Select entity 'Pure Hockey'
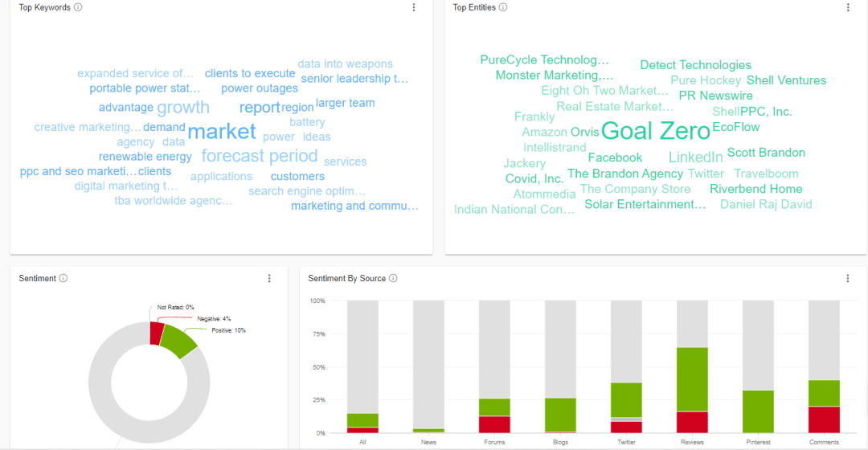This screenshot has height=450, width=868. 706,81
